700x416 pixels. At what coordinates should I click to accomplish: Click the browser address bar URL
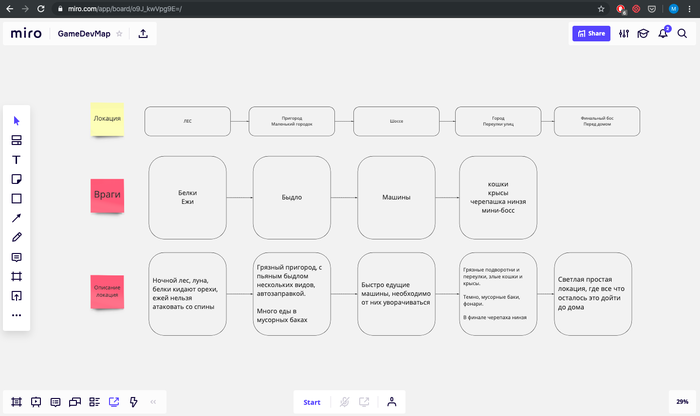[x=125, y=8]
